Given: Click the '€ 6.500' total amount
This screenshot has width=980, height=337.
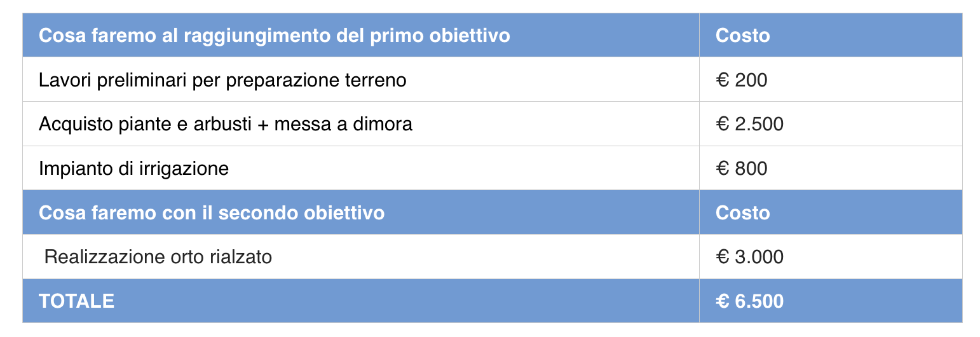Looking at the screenshot, I should pyautogui.click(x=749, y=301).
